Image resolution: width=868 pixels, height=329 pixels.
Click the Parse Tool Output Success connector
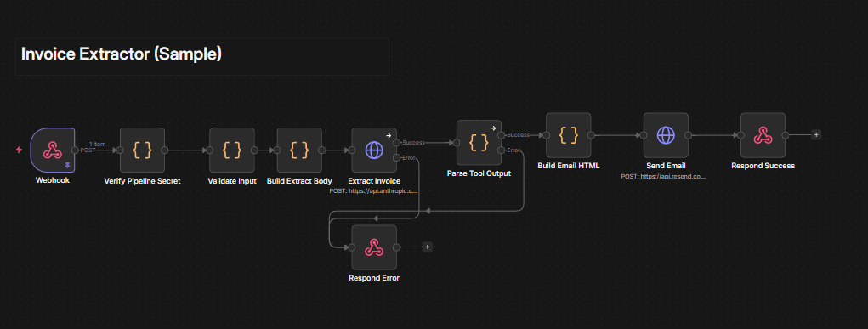[501, 134]
